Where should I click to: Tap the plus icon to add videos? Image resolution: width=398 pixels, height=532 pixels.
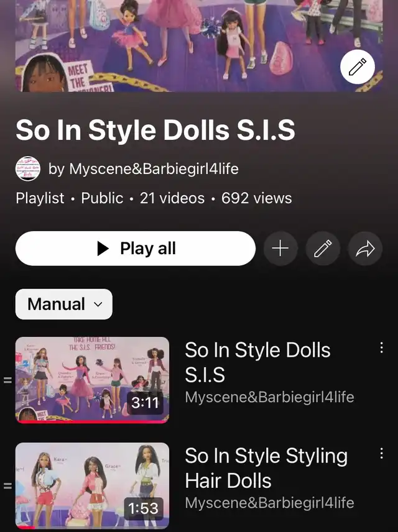[x=280, y=249]
